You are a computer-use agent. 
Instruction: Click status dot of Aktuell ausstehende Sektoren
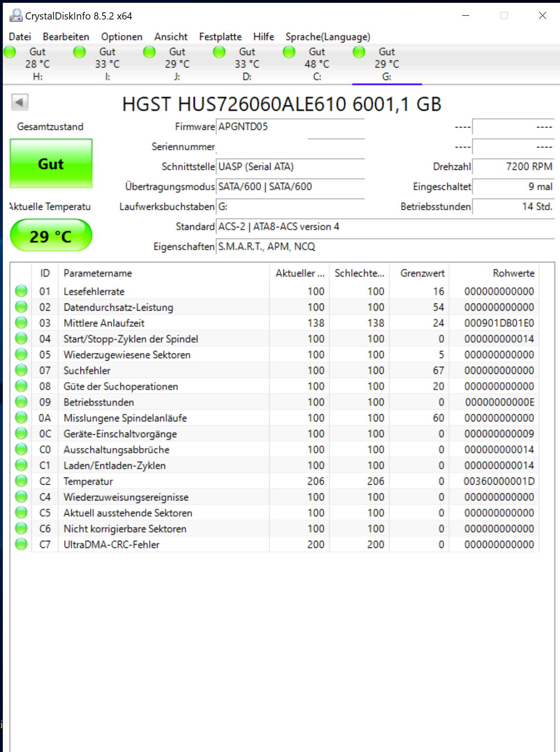[21, 512]
